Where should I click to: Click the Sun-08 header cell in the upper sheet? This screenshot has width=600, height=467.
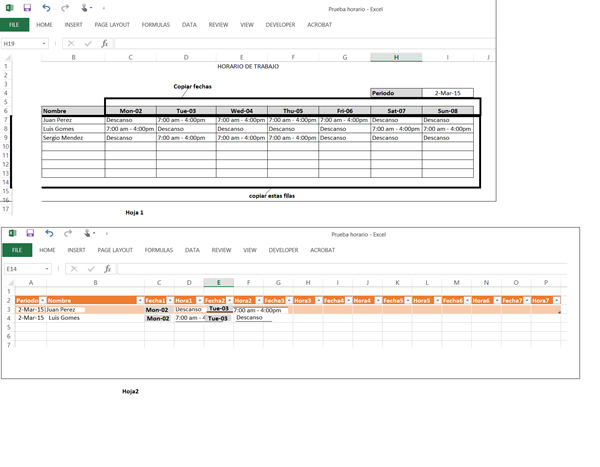point(448,111)
